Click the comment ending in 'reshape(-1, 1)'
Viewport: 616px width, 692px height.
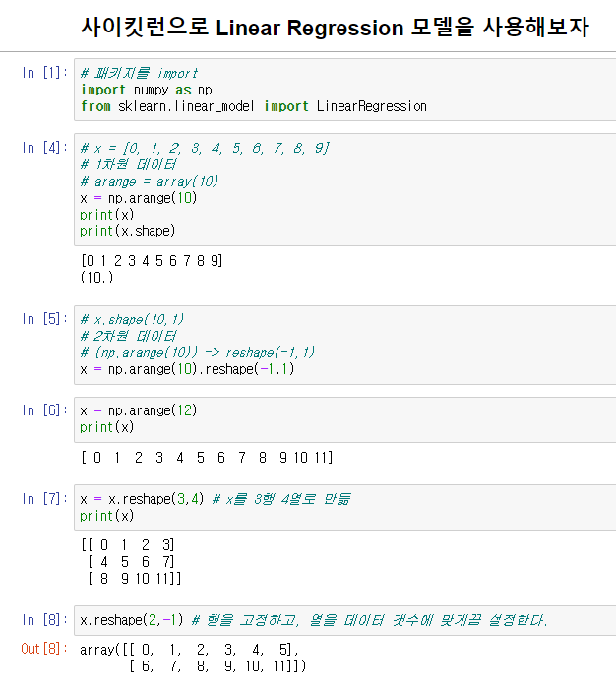(x=198, y=352)
